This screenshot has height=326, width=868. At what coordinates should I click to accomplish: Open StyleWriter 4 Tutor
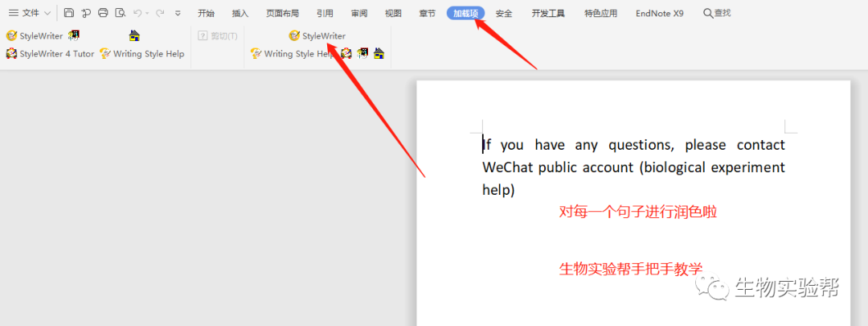(50, 54)
